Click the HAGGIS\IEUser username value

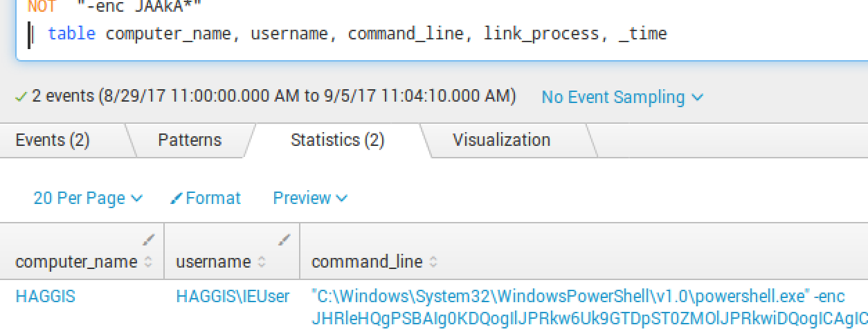[233, 297]
